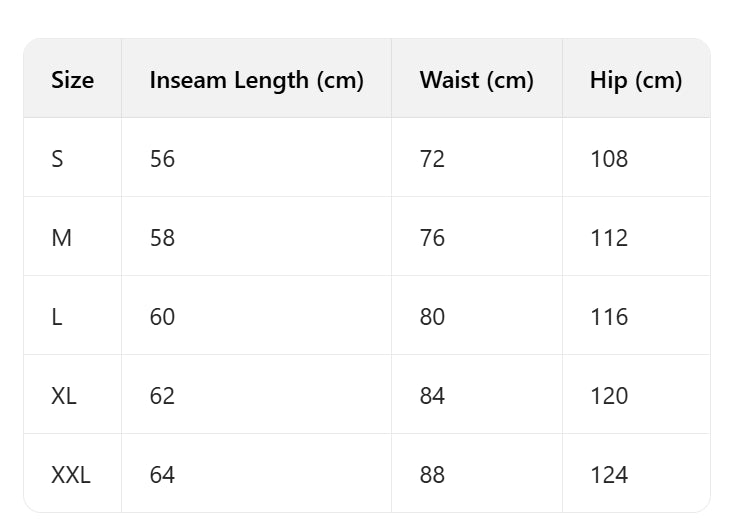Click hip value 108 in S row
The width and height of the screenshot is (744, 525).
tap(609, 158)
